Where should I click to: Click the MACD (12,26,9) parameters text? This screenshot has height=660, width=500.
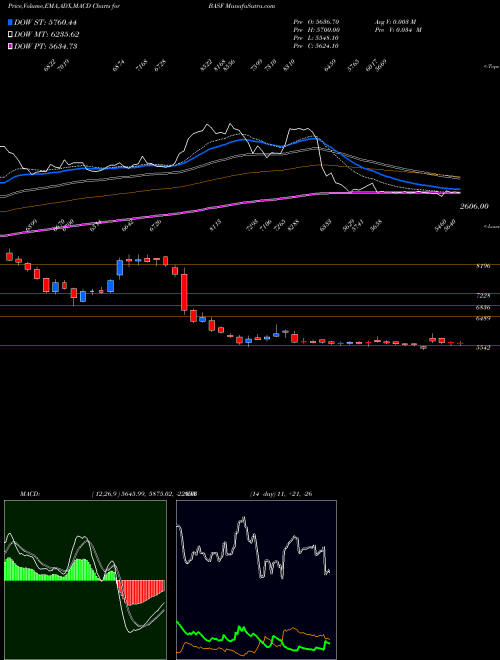(144, 494)
